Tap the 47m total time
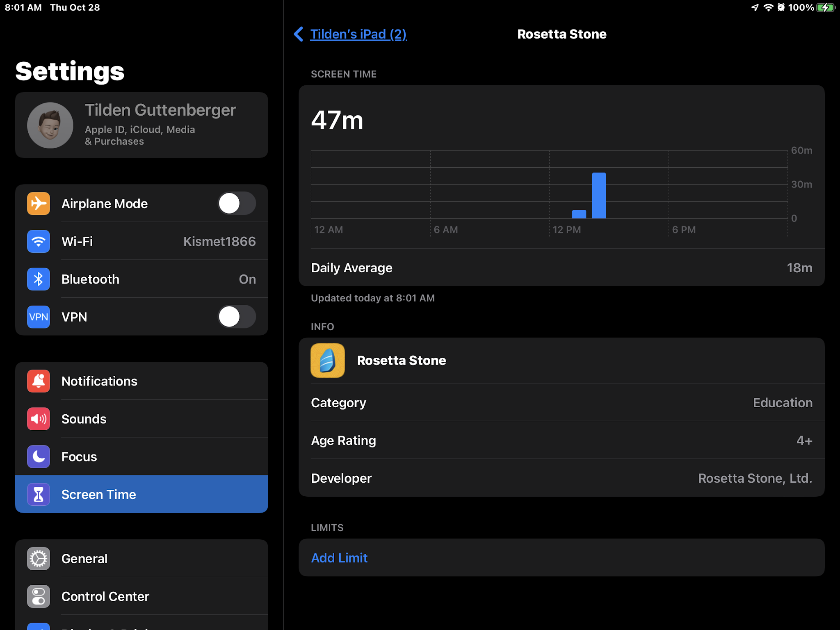The width and height of the screenshot is (840, 630). point(337,120)
